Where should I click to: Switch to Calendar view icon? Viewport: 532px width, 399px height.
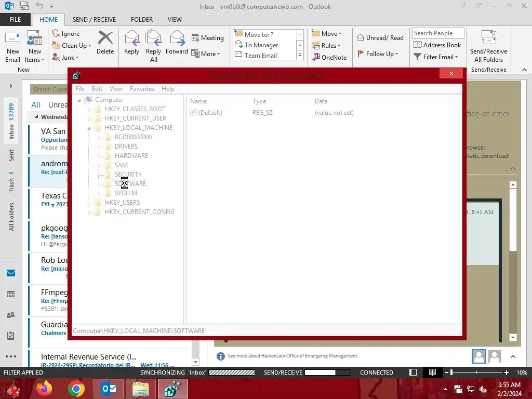point(11,294)
